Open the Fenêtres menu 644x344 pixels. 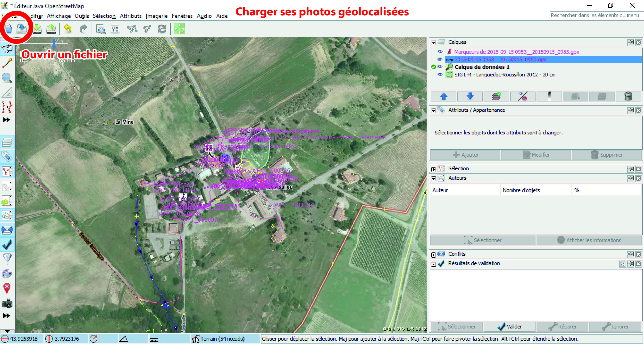coord(182,16)
